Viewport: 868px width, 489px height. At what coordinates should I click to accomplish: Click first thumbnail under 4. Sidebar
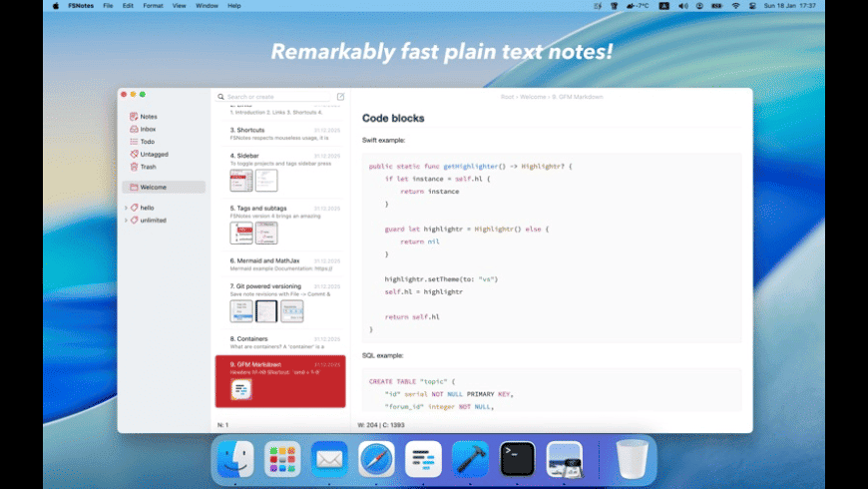tap(241, 181)
